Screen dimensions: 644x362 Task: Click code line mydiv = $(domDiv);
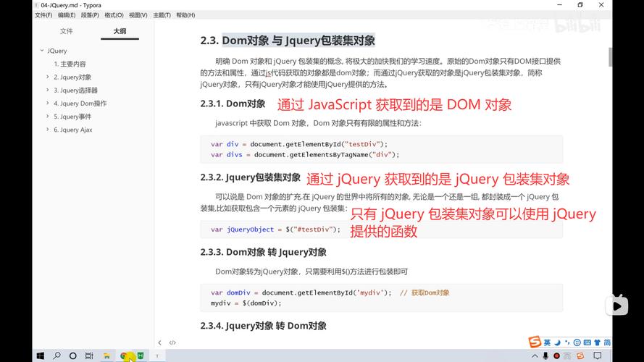pos(246,303)
